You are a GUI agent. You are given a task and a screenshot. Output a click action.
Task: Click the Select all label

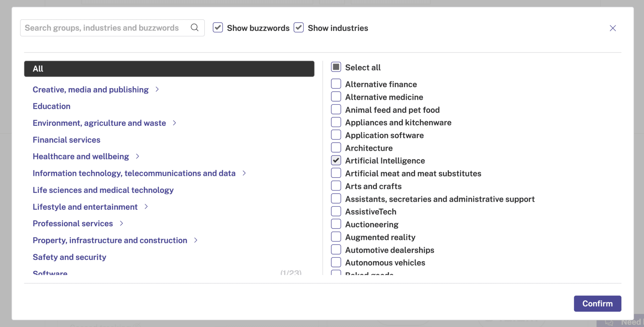(x=363, y=67)
